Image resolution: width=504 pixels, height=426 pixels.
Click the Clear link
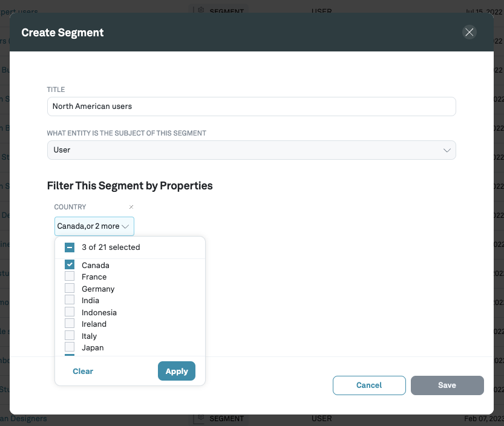tap(82, 371)
